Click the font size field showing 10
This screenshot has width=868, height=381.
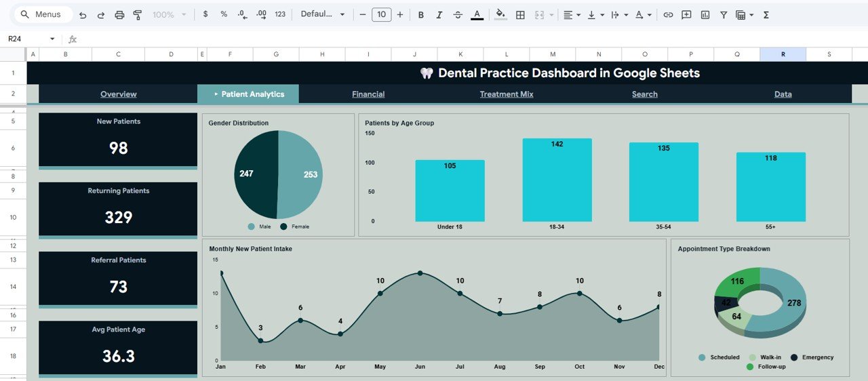click(x=382, y=14)
